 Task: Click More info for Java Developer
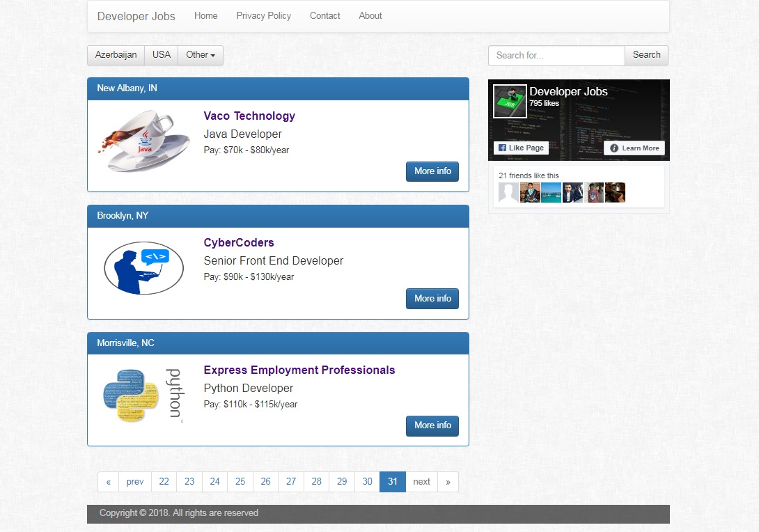(432, 171)
